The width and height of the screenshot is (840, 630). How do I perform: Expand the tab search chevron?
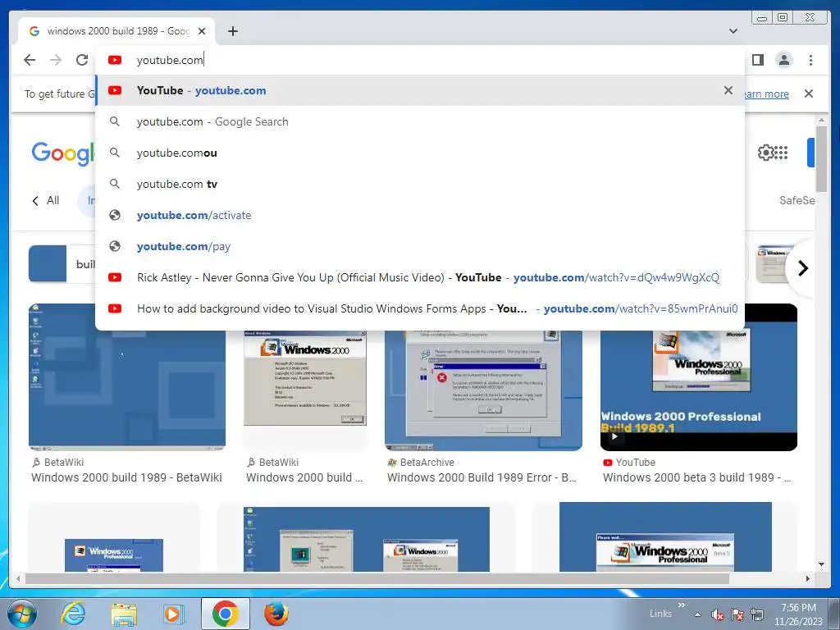733,31
